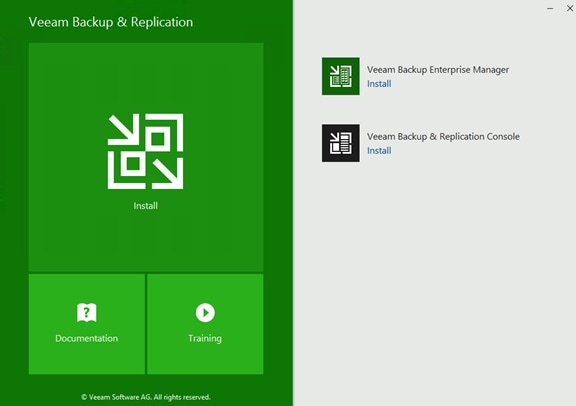Click the Veeam Software AG copyright text
The image size is (576, 406).
click(146, 397)
